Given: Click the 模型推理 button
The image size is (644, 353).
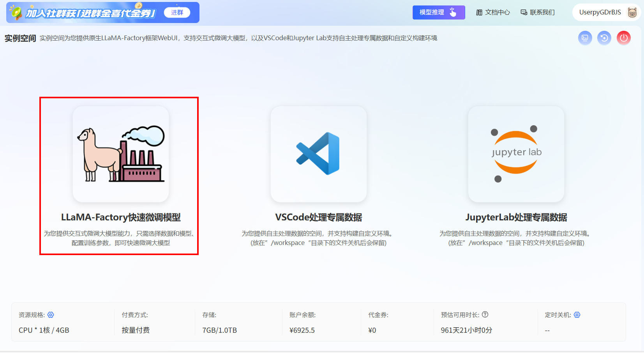Looking at the screenshot, I should [438, 12].
